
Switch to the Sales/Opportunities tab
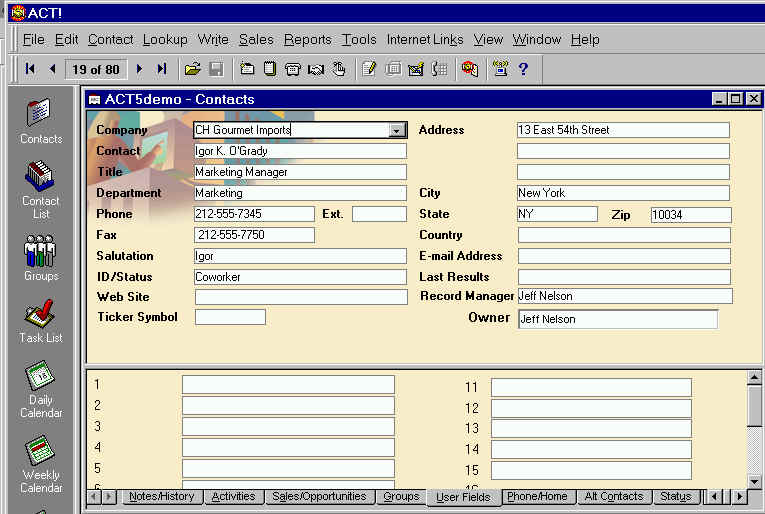pyautogui.click(x=319, y=496)
